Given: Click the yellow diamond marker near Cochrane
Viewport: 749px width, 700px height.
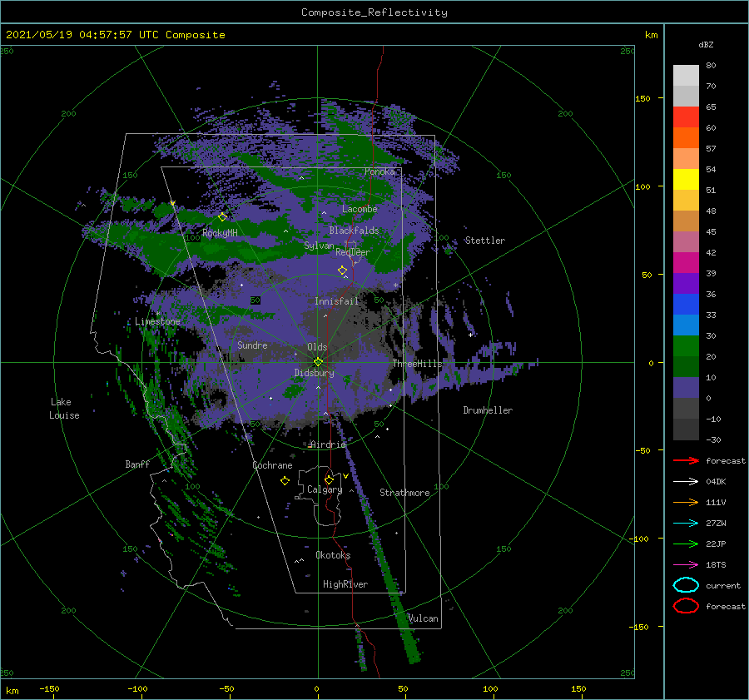Looking at the screenshot, I should 285,481.
